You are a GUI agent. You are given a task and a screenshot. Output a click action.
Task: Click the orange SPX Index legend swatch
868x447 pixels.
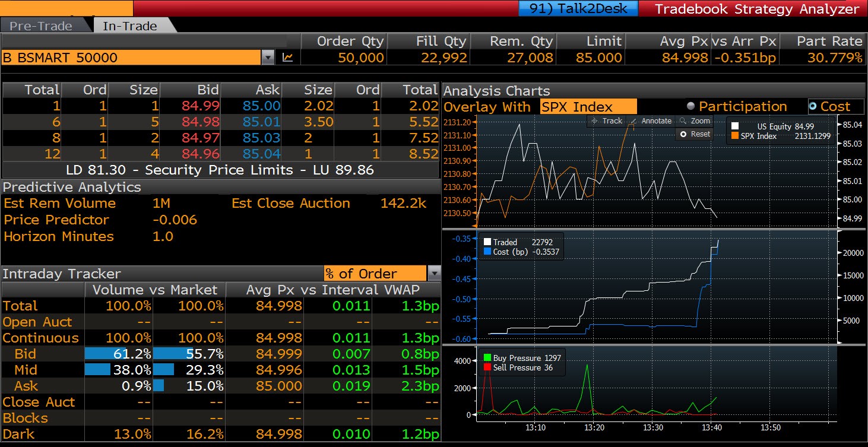coord(735,136)
